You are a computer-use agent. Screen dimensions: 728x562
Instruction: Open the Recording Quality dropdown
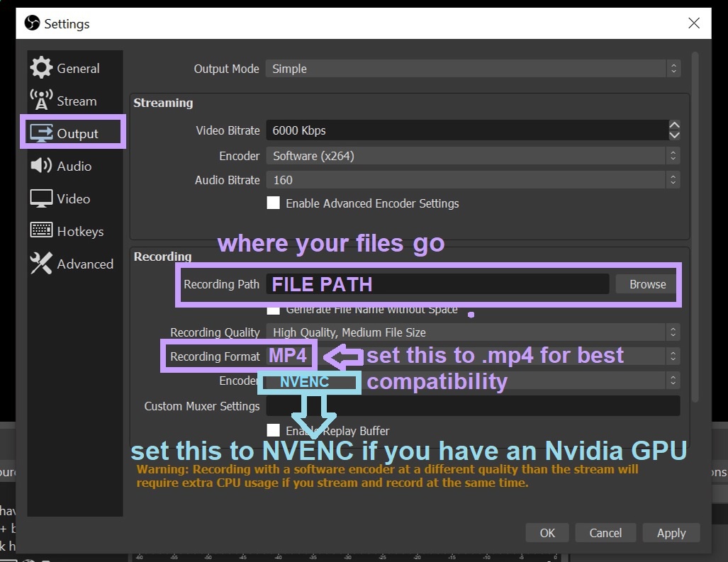tap(472, 332)
